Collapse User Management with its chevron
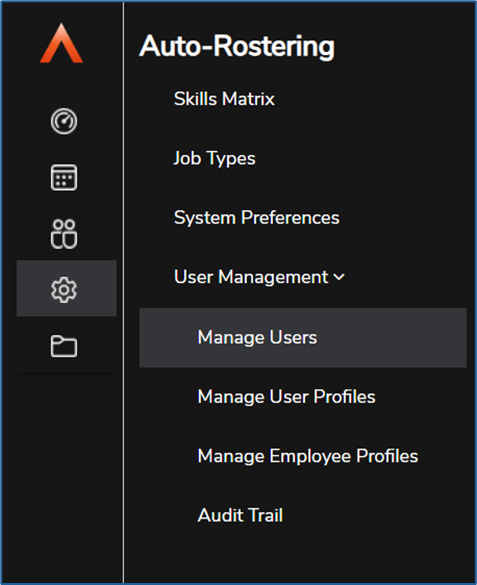477x585 pixels. click(x=339, y=277)
